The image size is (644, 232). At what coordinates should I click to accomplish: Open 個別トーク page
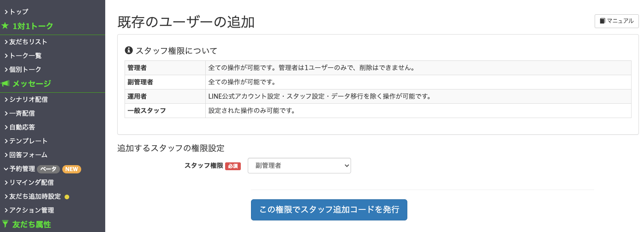pyautogui.click(x=23, y=69)
